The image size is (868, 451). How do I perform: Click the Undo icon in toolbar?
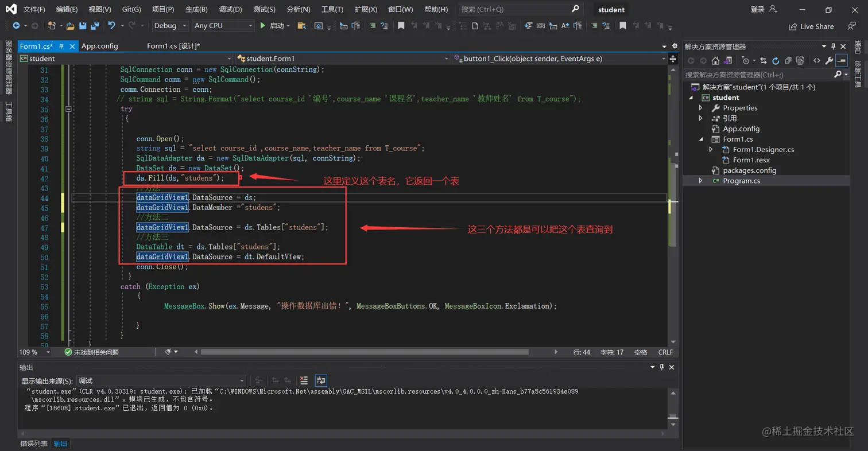tap(111, 26)
